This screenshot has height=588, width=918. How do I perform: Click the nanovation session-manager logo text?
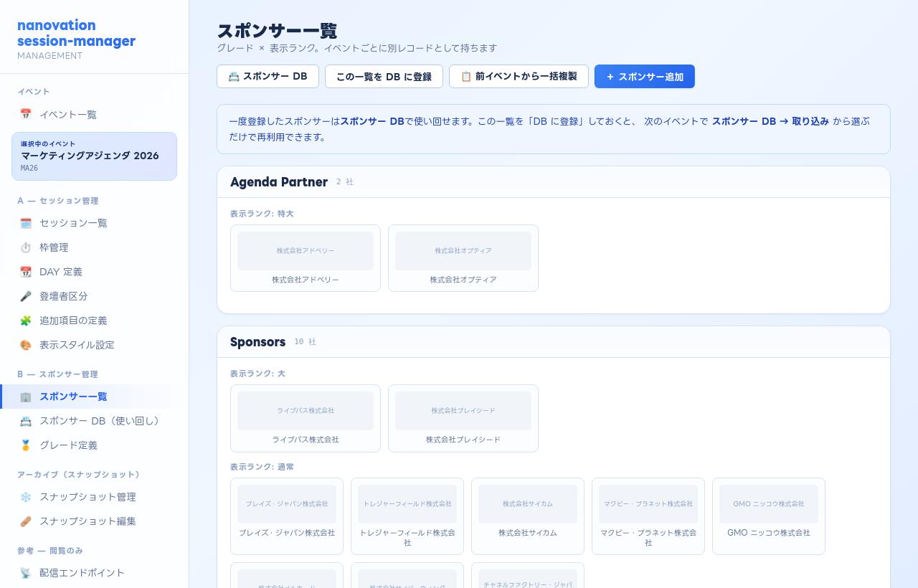[76, 33]
